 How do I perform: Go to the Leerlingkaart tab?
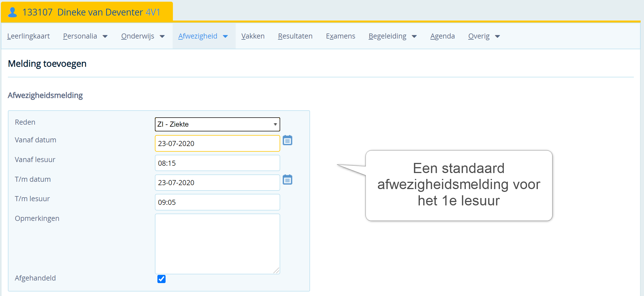pos(28,36)
